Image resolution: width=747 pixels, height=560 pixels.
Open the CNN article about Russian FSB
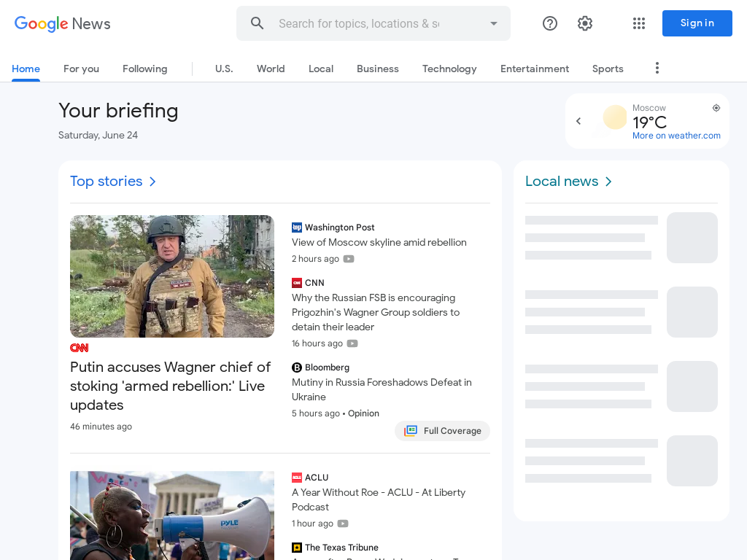pyautogui.click(x=376, y=312)
